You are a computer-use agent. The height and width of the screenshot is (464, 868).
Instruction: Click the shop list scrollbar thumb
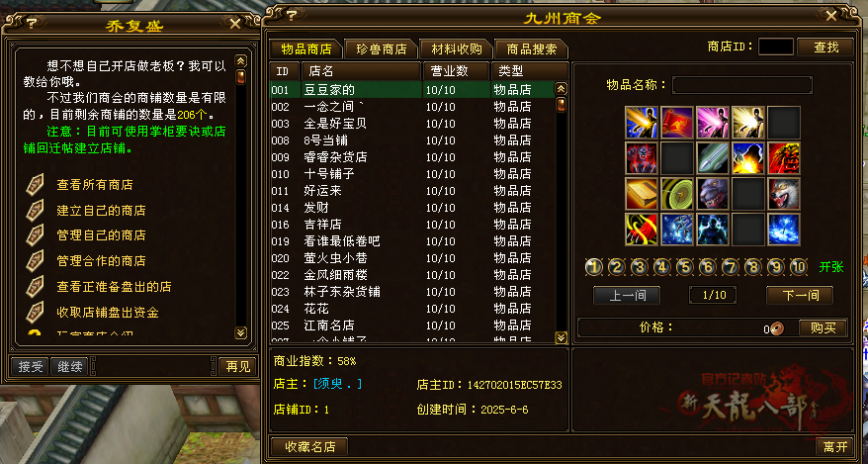pos(561,105)
